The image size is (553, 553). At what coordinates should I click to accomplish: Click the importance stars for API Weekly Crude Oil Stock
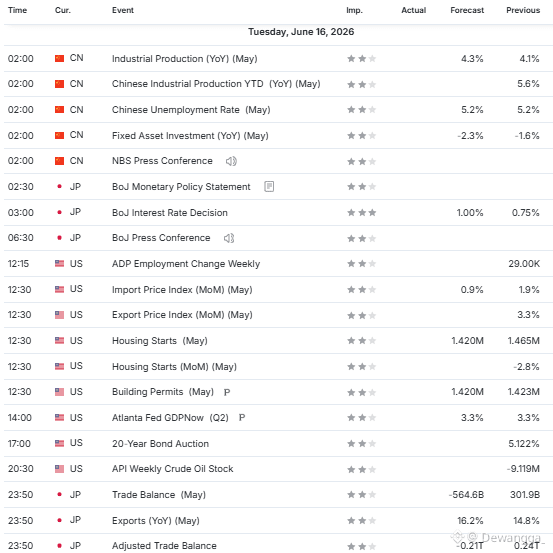pos(362,469)
